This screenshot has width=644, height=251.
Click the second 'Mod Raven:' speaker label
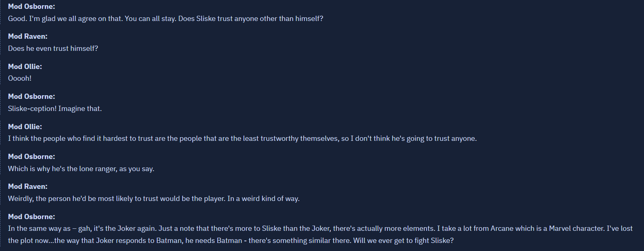(x=28, y=186)
